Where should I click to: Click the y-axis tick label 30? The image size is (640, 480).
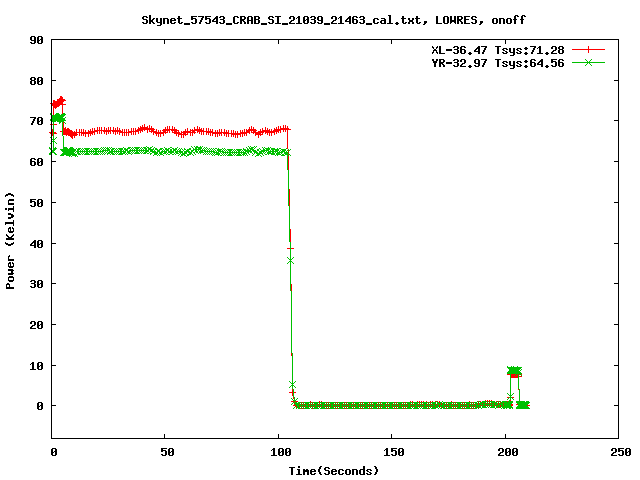[36, 284]
